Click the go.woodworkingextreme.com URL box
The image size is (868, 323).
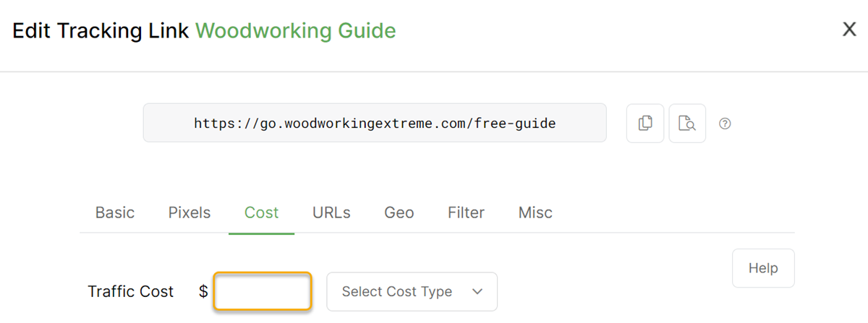coord(375,123)
